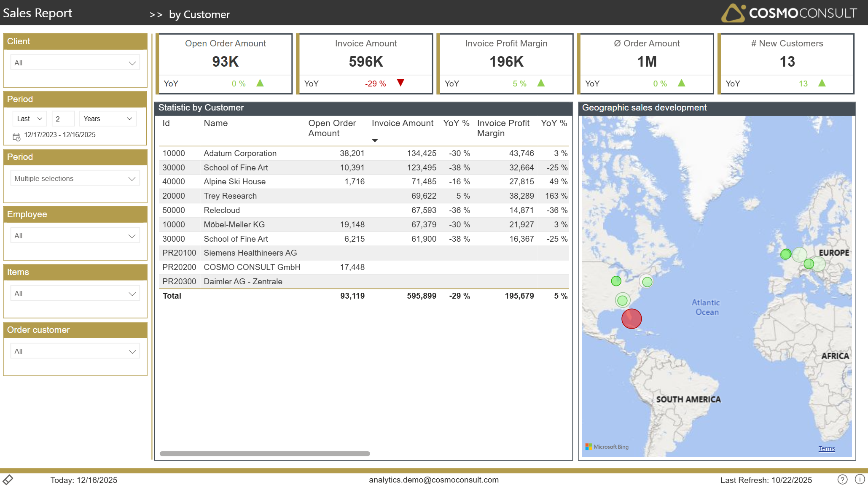Viewport: 868px width, 488px height.
Task: Click the info icon in footer
Action: click(860, 480)
